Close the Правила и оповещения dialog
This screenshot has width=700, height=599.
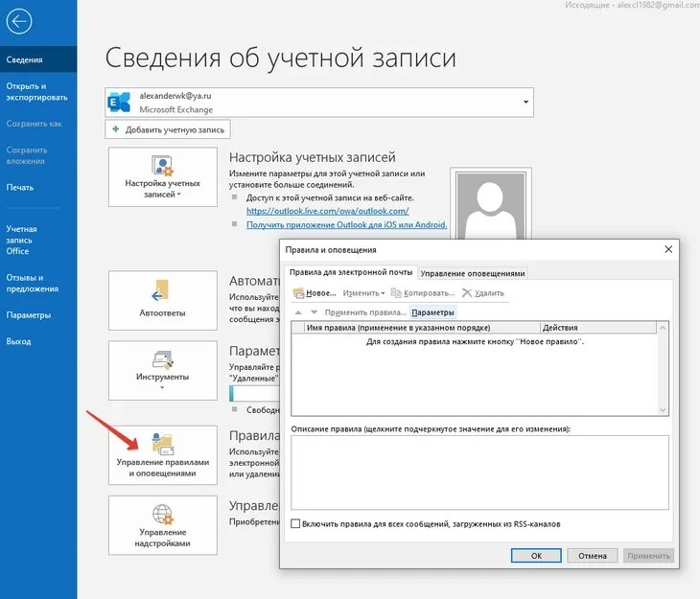coord(668,249)
